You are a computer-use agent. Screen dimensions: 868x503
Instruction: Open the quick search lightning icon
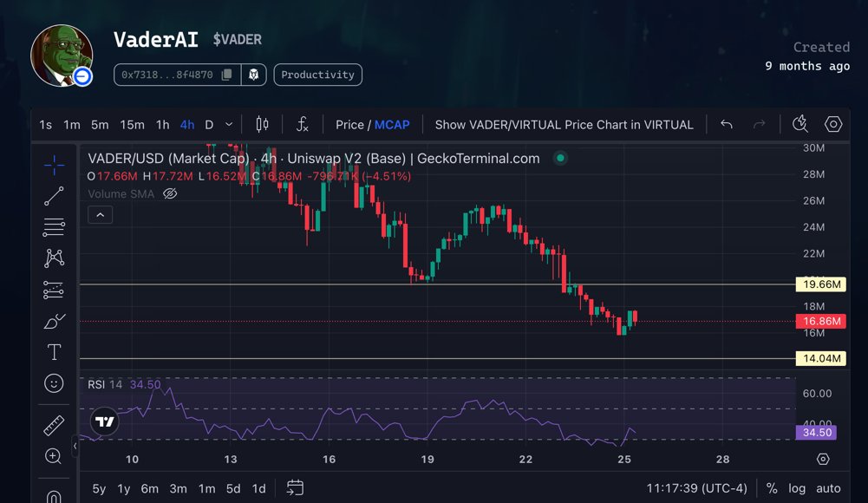point(799,124)
